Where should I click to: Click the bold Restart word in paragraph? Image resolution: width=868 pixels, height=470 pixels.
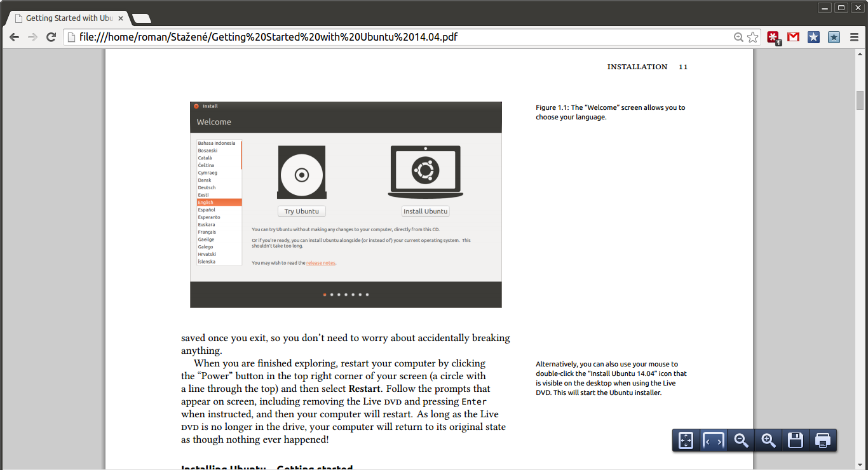[365, 389]
